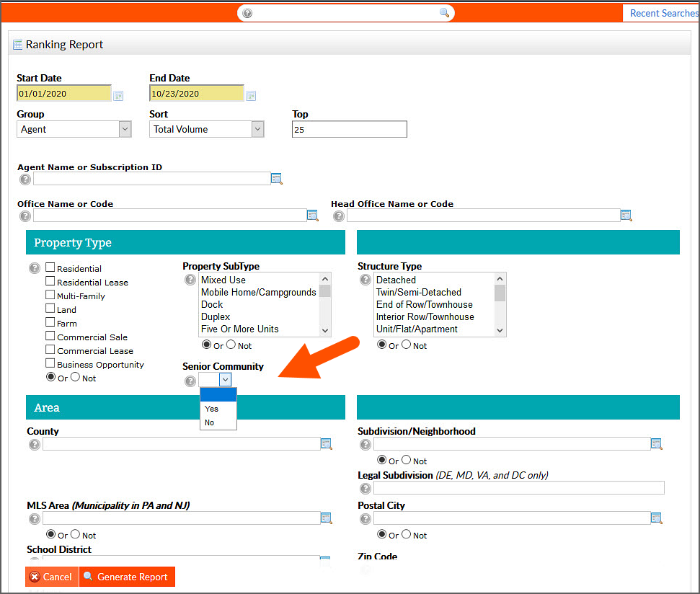This screenshot has width=700, height=594.
Task: Open MLS Area lookup icon
Action: point(327,518)
